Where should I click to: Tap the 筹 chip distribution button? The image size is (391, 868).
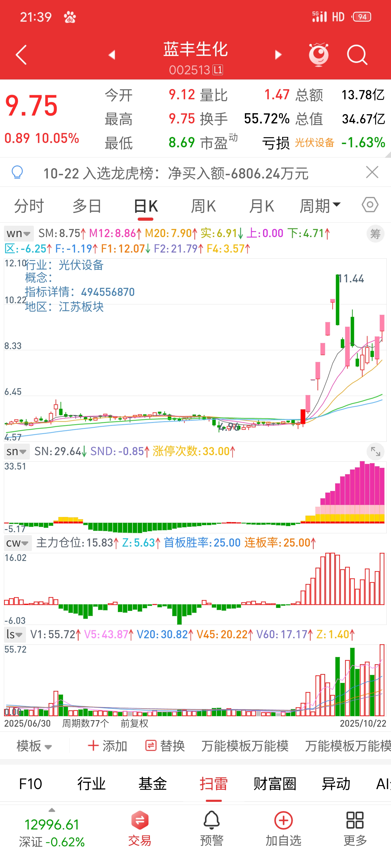tap(375, 234)
